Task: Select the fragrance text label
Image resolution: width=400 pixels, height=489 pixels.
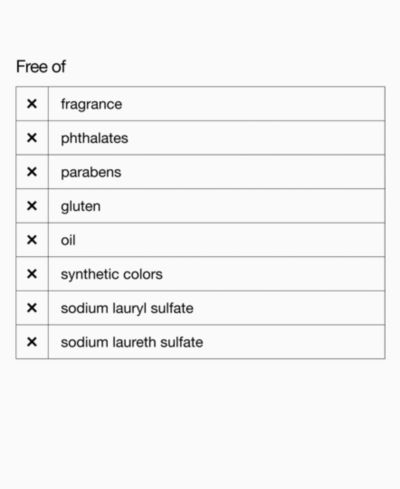Action: click(91, 105)
